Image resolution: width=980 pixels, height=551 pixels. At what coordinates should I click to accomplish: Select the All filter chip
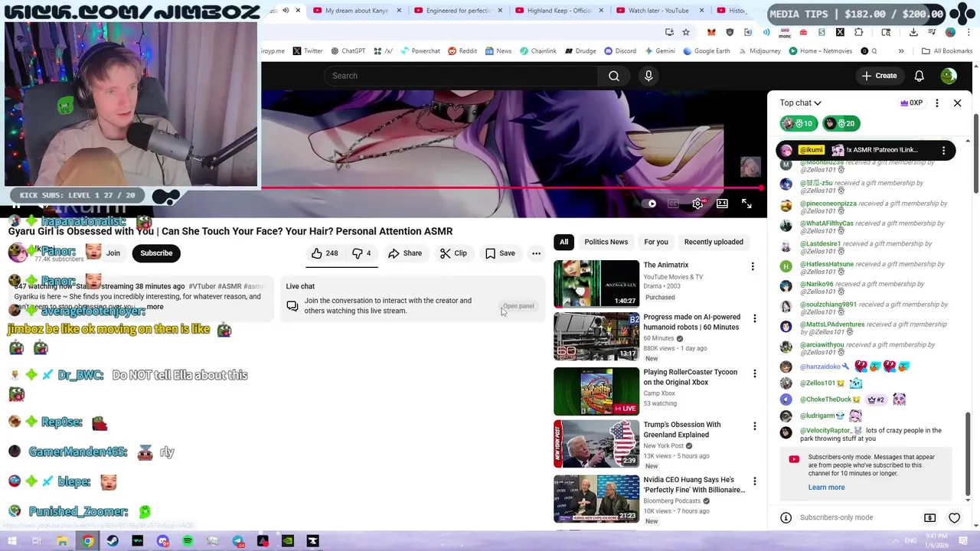(563, 242)
